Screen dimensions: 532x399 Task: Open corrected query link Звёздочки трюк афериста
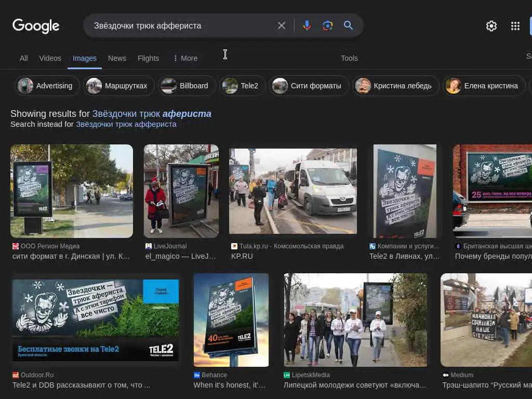point(152,114)
